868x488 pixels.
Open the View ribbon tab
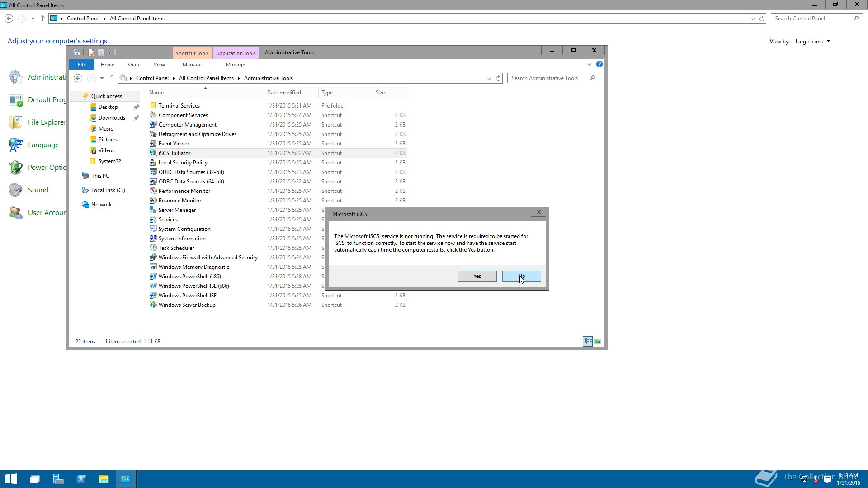click(x=159, y=65)
